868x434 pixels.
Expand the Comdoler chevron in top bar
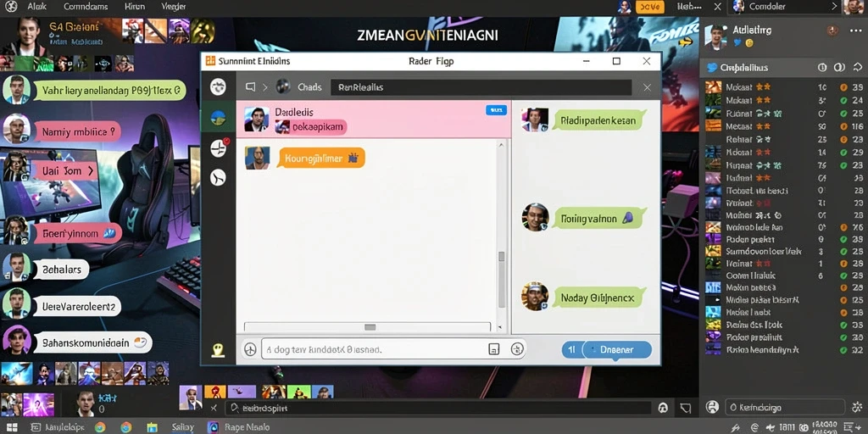pos(834,7)
